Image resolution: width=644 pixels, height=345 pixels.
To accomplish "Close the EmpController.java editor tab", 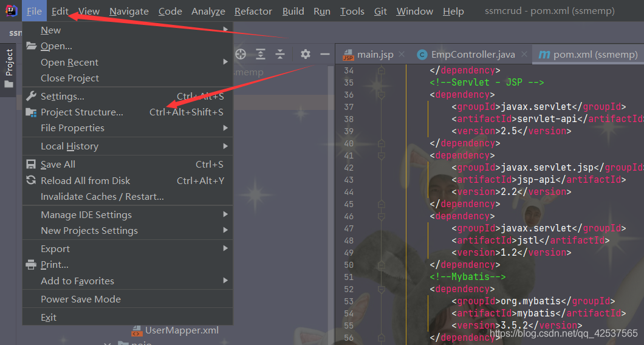I will (x=524, y=54).
